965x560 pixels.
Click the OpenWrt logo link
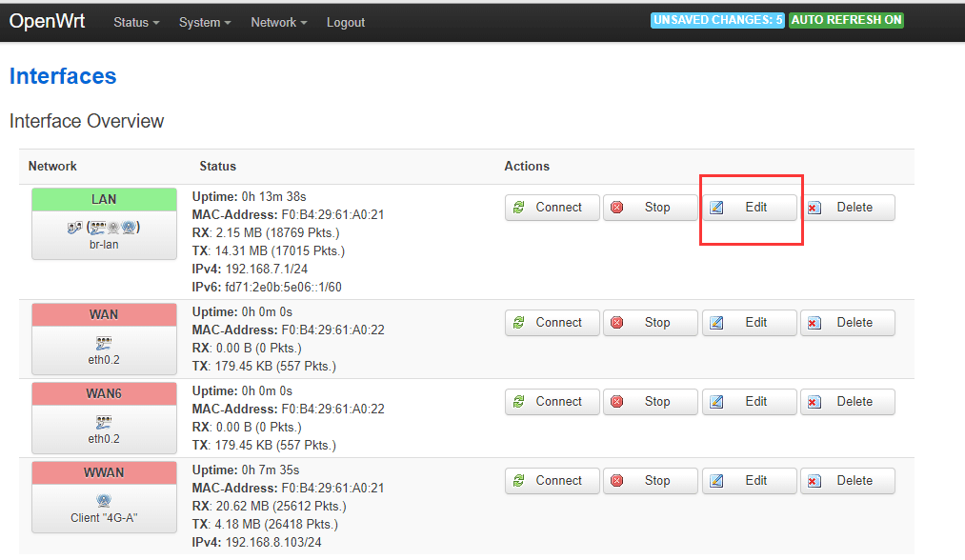[47, 22]
